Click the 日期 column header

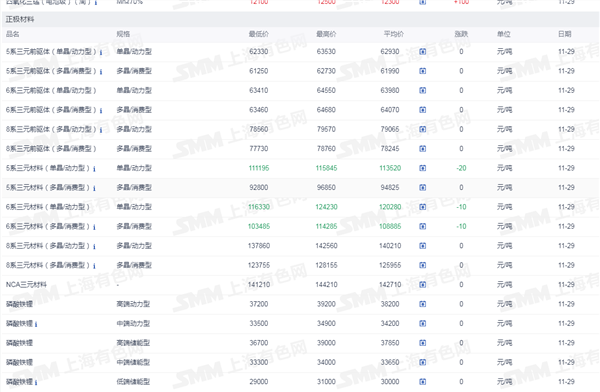(565, 34)
